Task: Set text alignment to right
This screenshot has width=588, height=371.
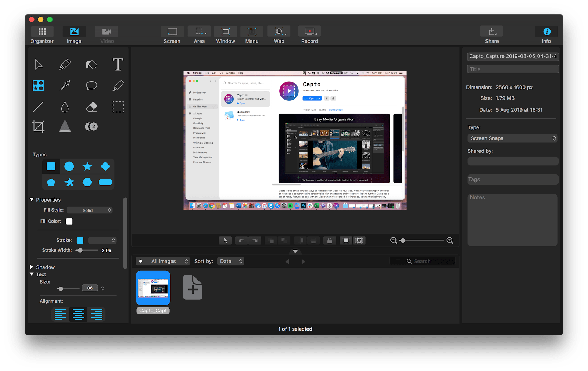Action: tap(96, 314)
